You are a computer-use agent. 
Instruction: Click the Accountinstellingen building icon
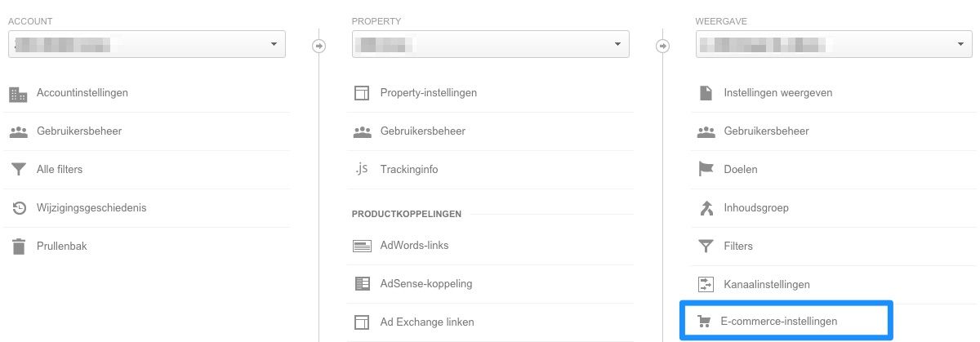point(18,93)
